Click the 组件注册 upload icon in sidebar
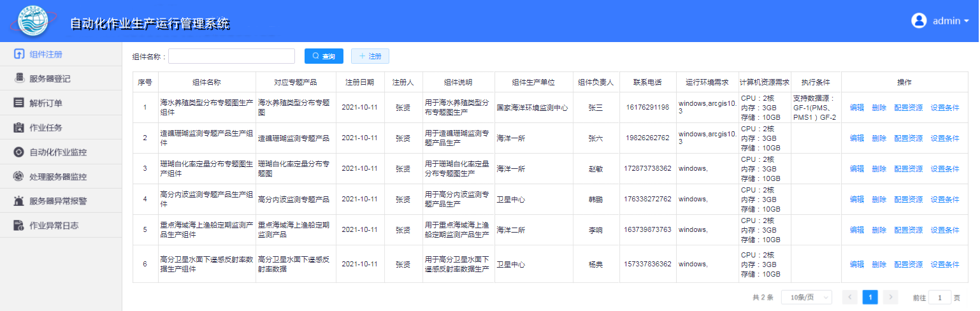980x311 pixels. (x=19, y=54)
